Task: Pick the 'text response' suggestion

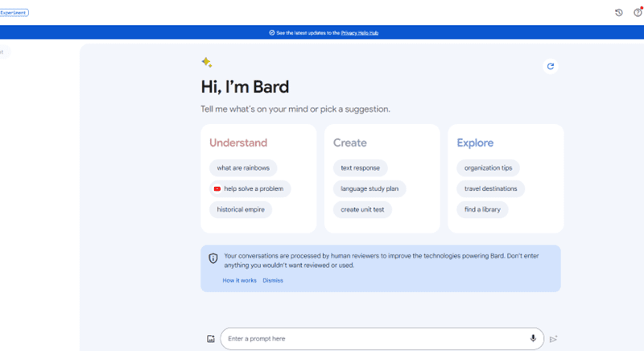Action: [360, 168]
